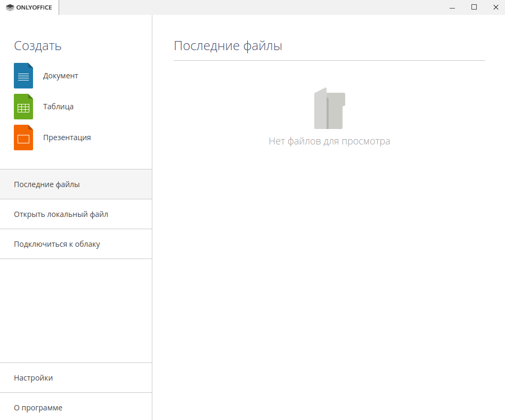Image resolution: width=505 pixels, height=420 pixels.
Task: Click the orange Presentation file icon
Action: pos(23,138)
